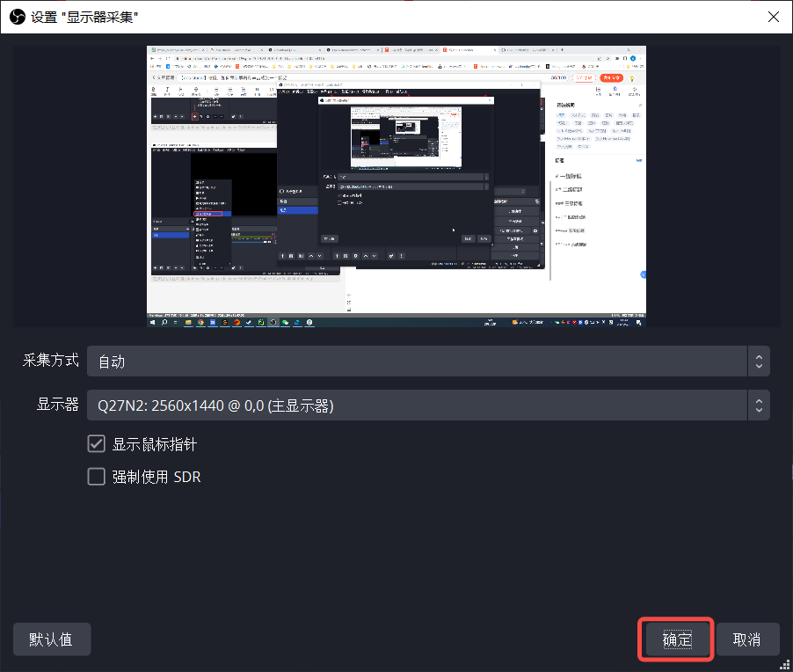Click the Chrome icon in the preview taskbar
Viewport: 793px width, 672px height.
200,322
